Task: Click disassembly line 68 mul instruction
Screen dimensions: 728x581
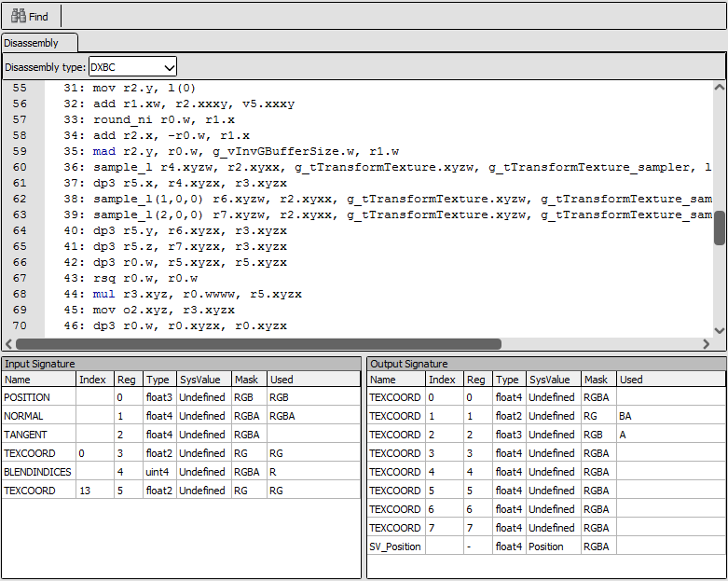Action: (x=183, y=294)
